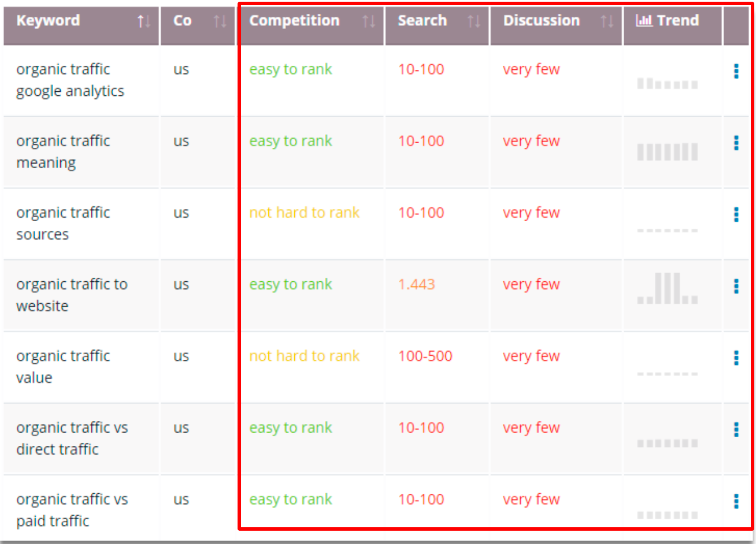756x544 pixels.
Task: Select the keyword text "organic traffic value"
Action: [64, 366]
